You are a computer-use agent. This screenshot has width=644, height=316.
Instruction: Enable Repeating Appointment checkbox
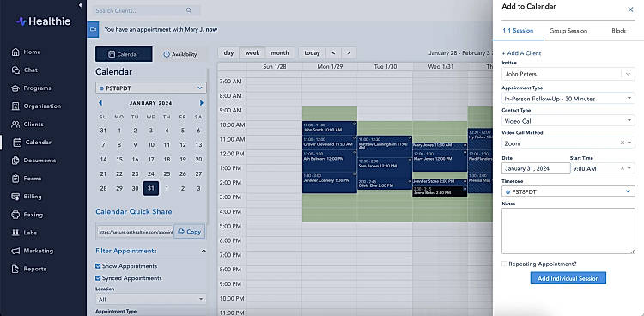(504, 264)
